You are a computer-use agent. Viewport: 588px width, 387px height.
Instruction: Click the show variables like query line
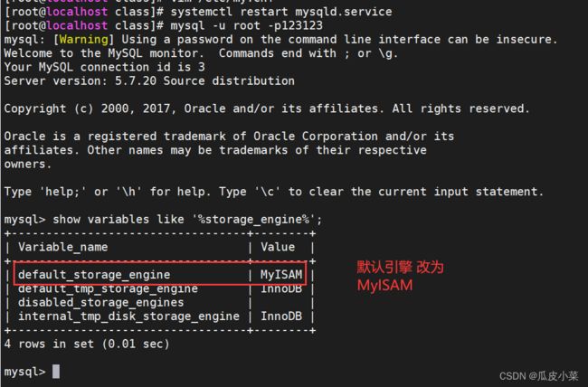163,220
